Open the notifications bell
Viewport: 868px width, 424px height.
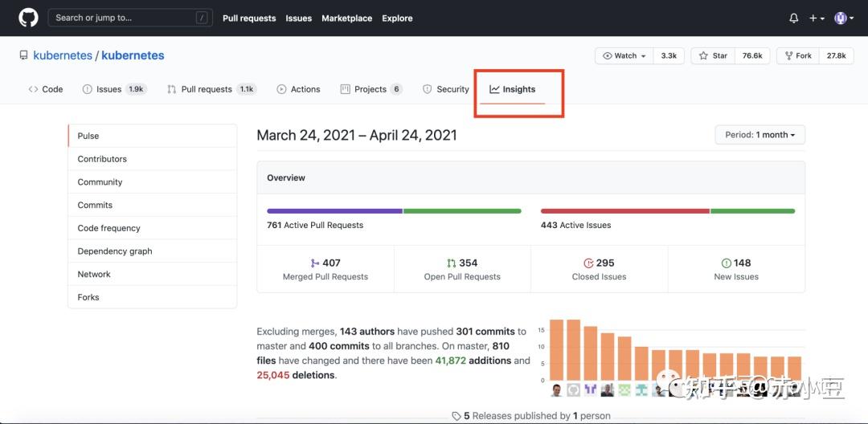[x=794, y=18]
